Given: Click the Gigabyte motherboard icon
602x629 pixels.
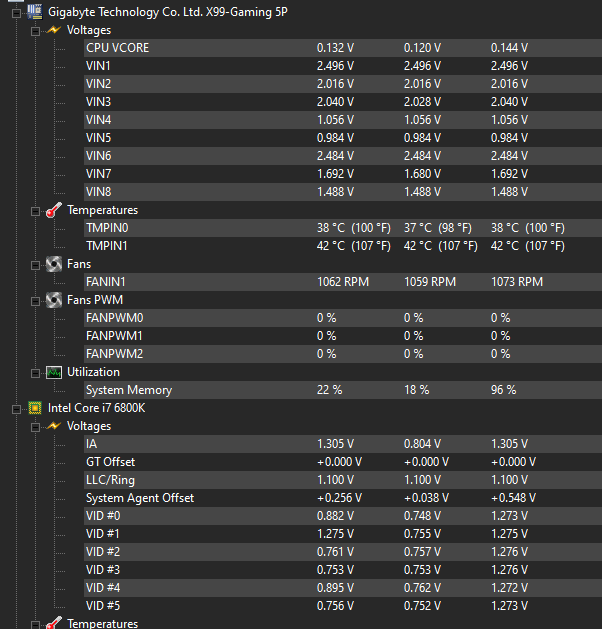Looking at the screenshot, I should coord(35,12).
